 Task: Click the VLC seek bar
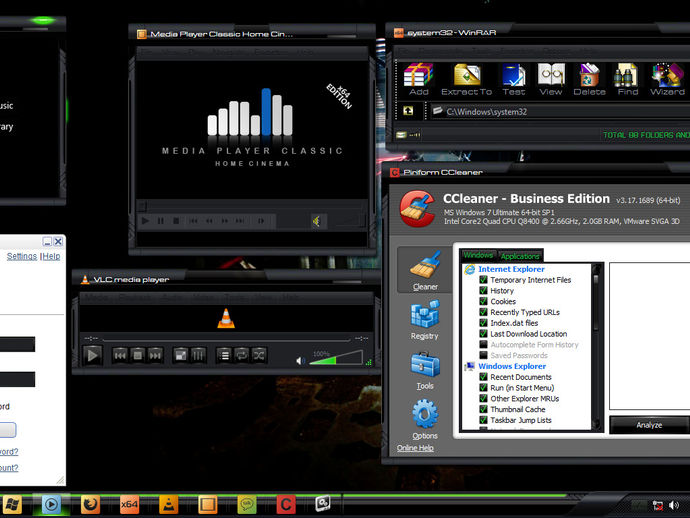tap(227, 339)
